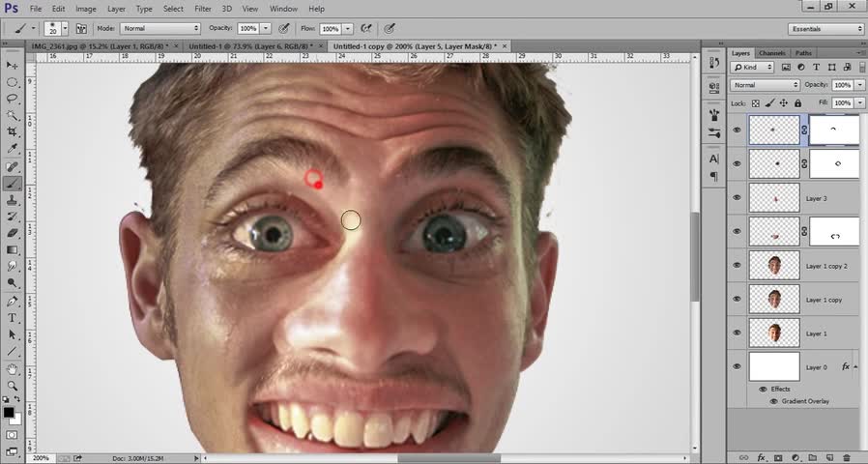Viewport: 868px width, 464px height.
Task: Hide the top selected layer with mask
Action: click(x=737, y=130)
